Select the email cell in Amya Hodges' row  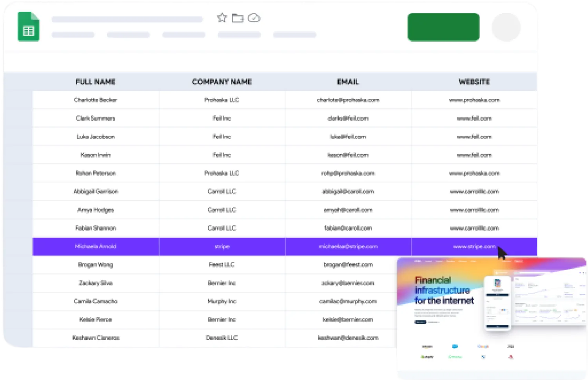pos(348,210)
